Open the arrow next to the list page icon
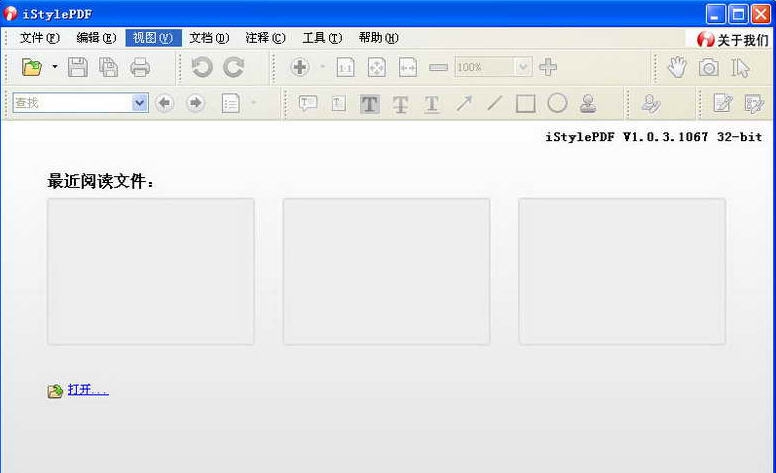Screen dimensions: 776x473 click(253, 102)
